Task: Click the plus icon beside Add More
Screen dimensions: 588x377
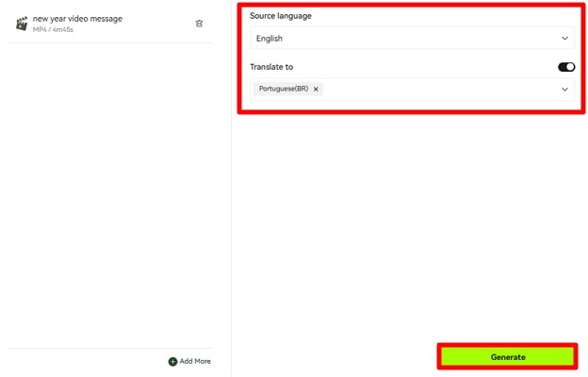Action: (x=172, y=361)
